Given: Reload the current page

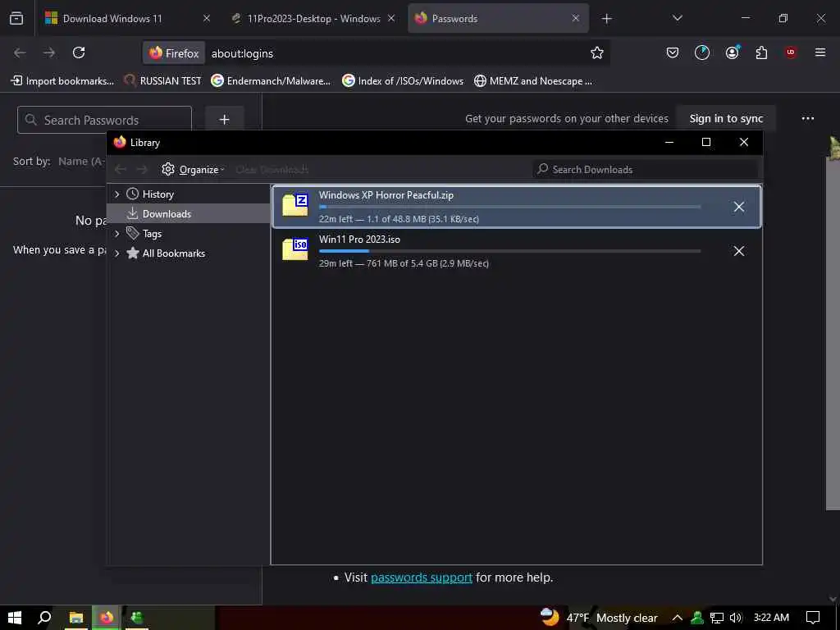Looking at the screenshot, I should (79, 52).
